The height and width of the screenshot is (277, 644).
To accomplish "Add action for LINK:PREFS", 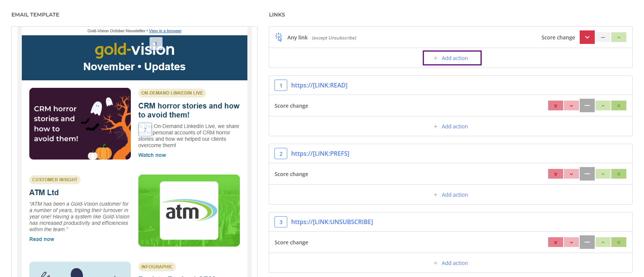I will coord(450,194).
